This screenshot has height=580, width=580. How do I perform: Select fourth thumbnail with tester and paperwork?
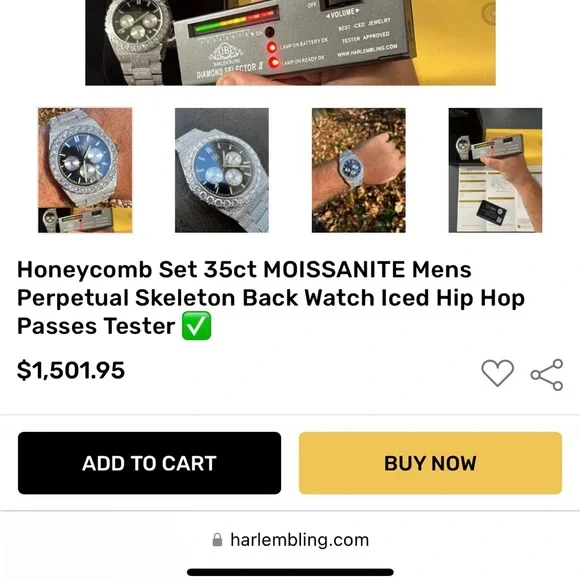pos(495,170)
